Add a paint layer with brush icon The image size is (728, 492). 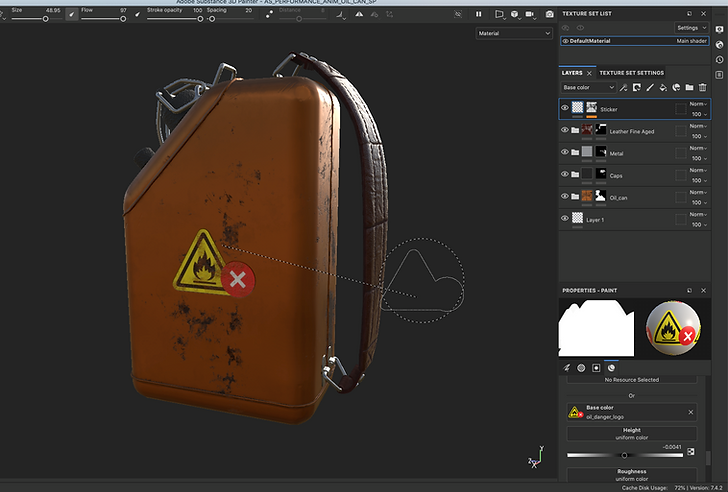point(650,87)
